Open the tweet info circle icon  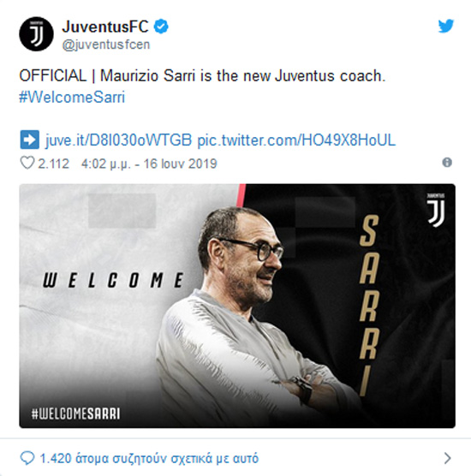point(447,163)
